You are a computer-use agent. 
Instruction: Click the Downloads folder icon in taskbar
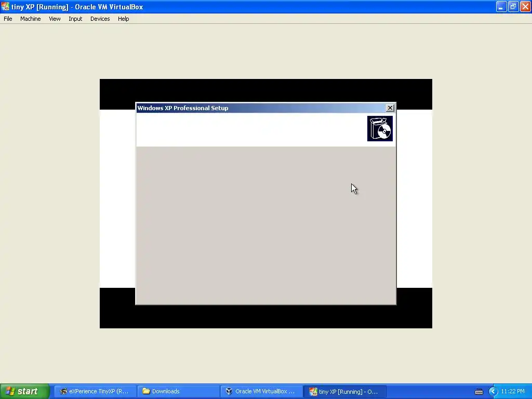146,391
